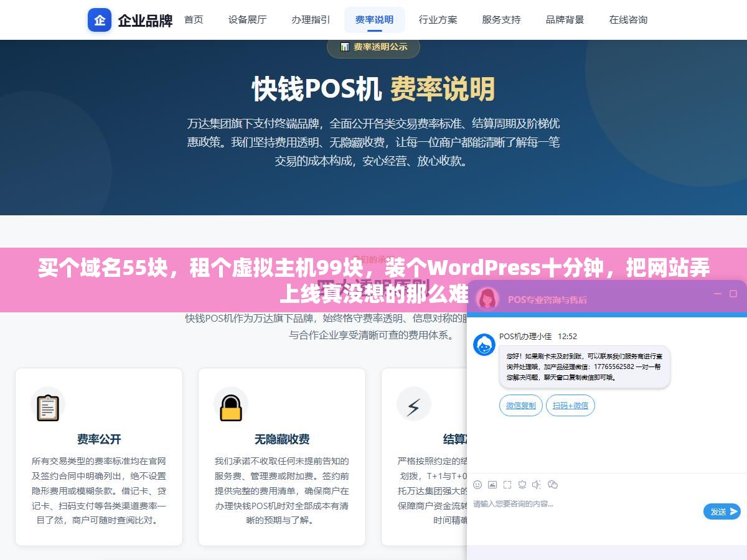Click the POS专业咨询与售后 chat title
Viewport: 747px width, 560px height.
pos(547,299)
